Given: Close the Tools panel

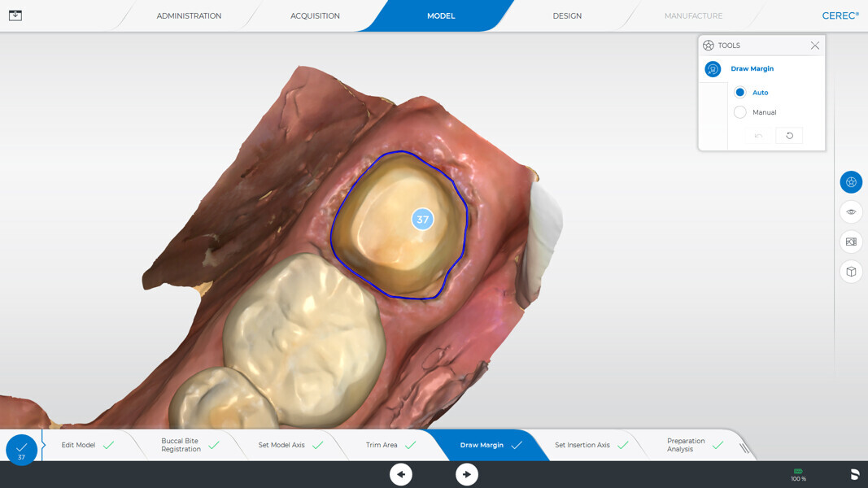Looking at the screenshot, I should click(814, 46).
